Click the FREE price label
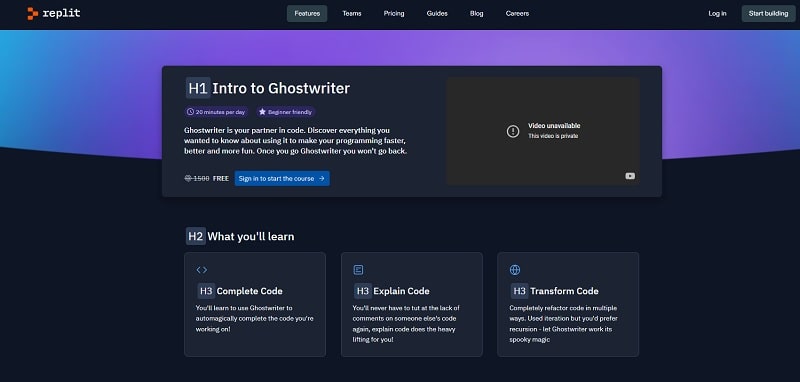This screenshot has width=800, height=382. click(x=221, y=179)
